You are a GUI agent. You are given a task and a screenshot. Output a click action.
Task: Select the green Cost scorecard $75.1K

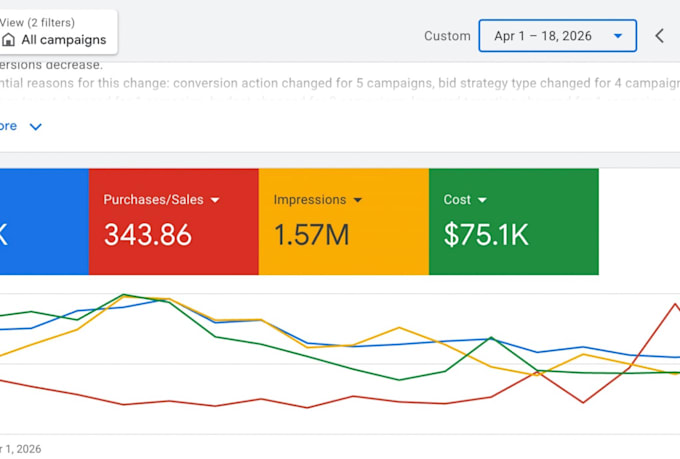(x=513, y=222)
